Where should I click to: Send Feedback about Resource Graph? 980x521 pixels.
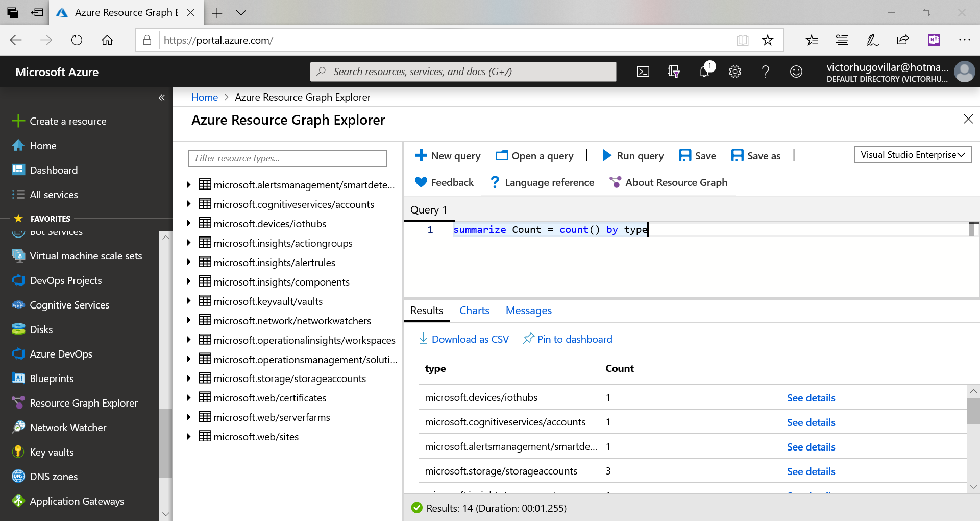444,182
